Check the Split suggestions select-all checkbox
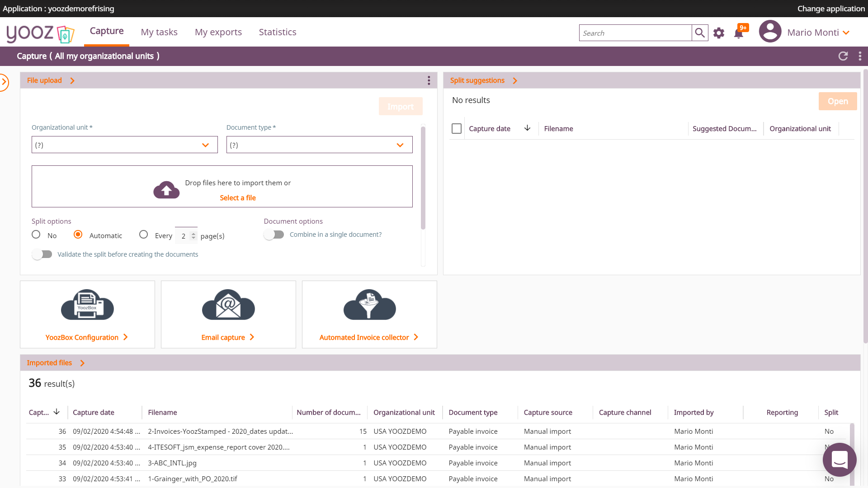This screenshot has width=868, height=488. [x=457, y=129]
